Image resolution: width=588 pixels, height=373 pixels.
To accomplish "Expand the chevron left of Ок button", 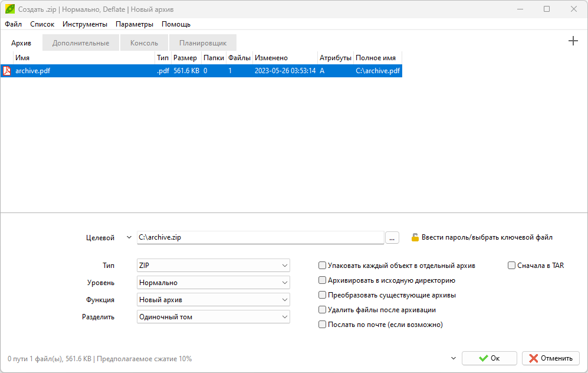I will pos(453,358).
